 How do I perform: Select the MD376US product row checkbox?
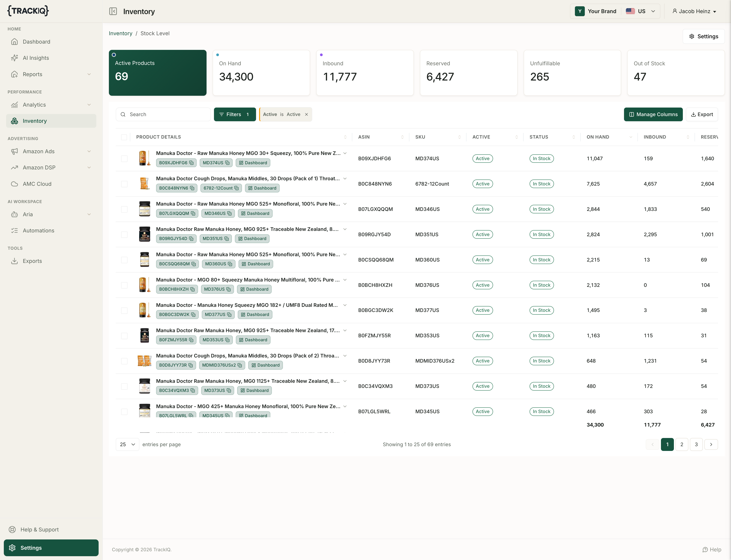coord(124,285)
